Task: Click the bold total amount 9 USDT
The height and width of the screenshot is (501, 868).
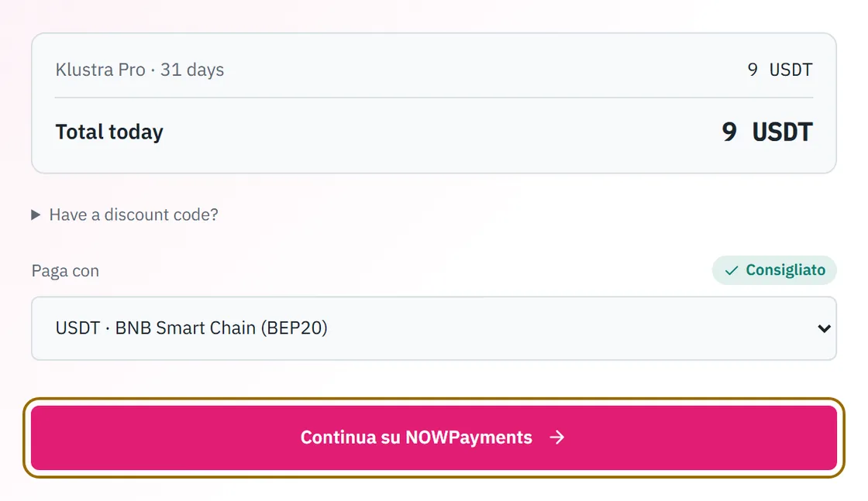Action: coord(766,132)
